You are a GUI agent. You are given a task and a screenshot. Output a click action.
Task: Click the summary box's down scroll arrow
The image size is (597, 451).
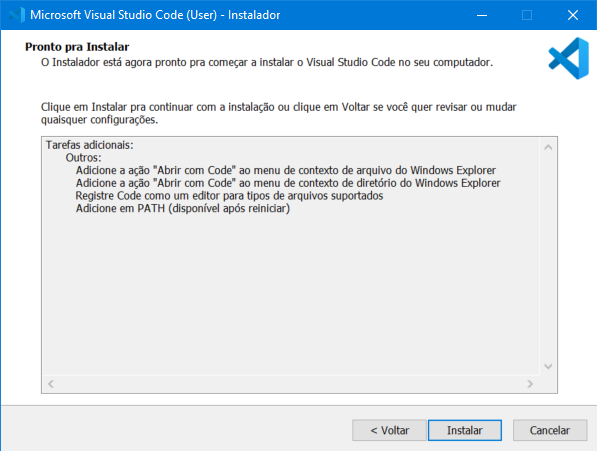click(548, 367)
